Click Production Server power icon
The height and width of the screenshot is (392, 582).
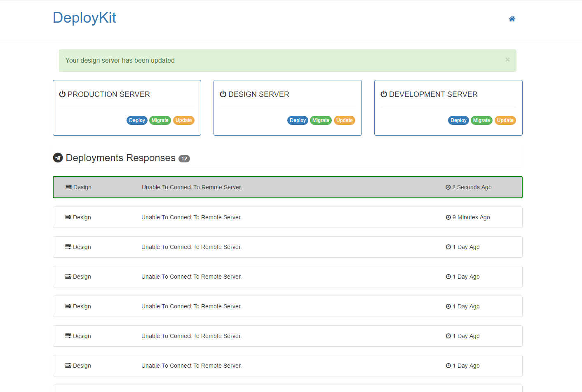click(x=63, y=94)
